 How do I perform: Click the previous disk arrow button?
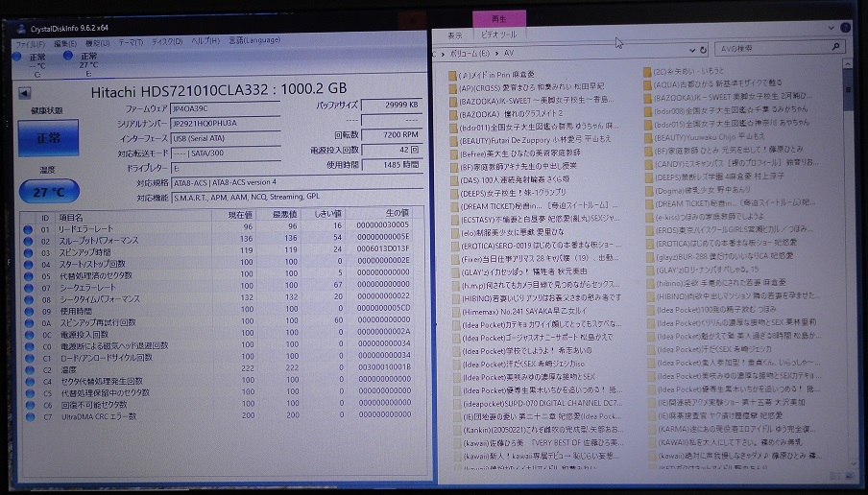(24, 93)
